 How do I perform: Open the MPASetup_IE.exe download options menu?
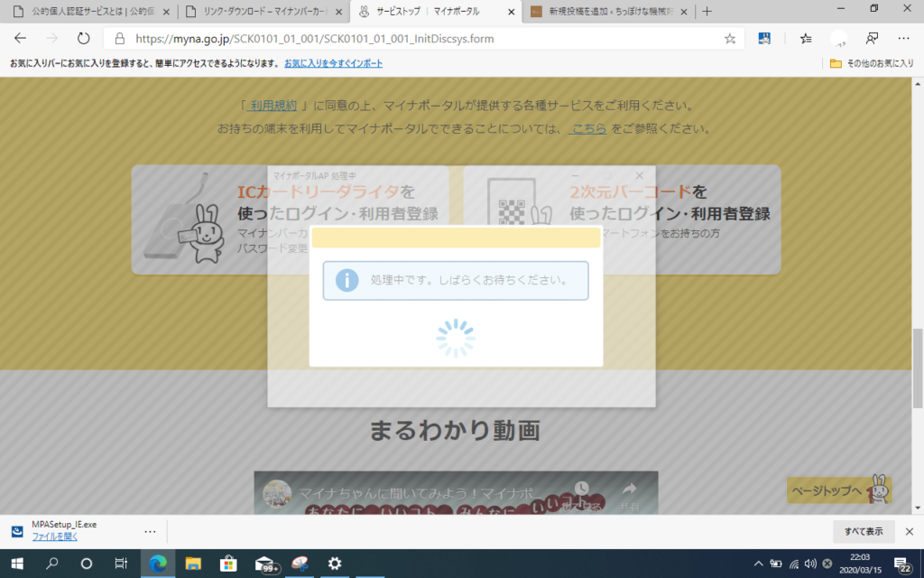pos(151,531)
